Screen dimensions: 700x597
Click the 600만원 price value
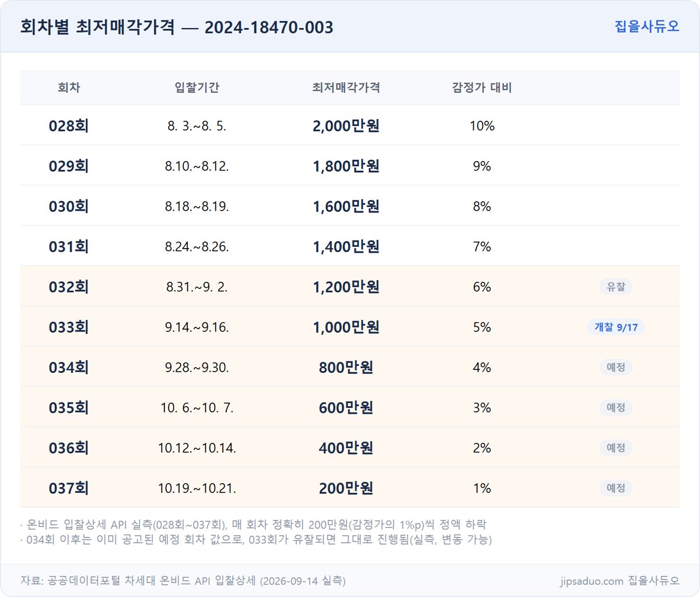[346, 407]
